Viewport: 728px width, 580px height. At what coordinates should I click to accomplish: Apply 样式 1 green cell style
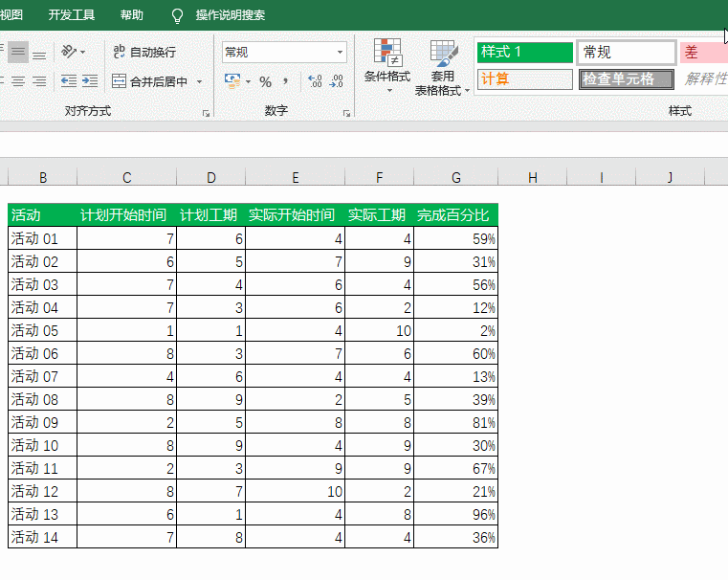tap(524, 52)
